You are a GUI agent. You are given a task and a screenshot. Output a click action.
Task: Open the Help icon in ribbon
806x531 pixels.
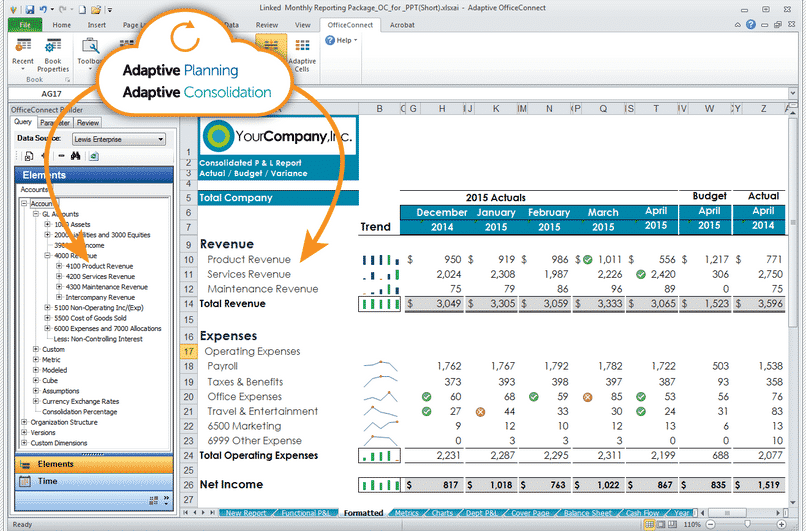pyautogui.click(x=331, y=41)
